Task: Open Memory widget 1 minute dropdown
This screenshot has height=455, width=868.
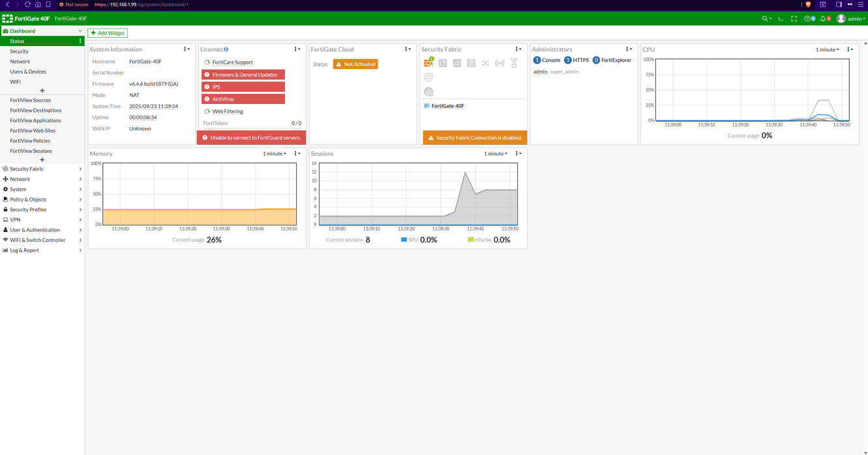Action: tap(275, 153)
